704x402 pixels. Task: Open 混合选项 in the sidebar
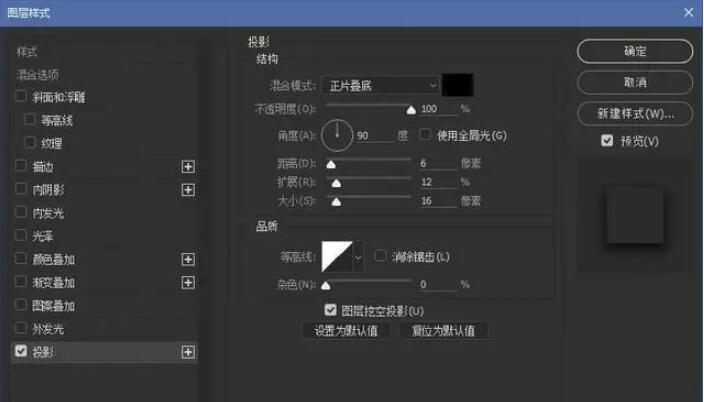pos(38,75)
